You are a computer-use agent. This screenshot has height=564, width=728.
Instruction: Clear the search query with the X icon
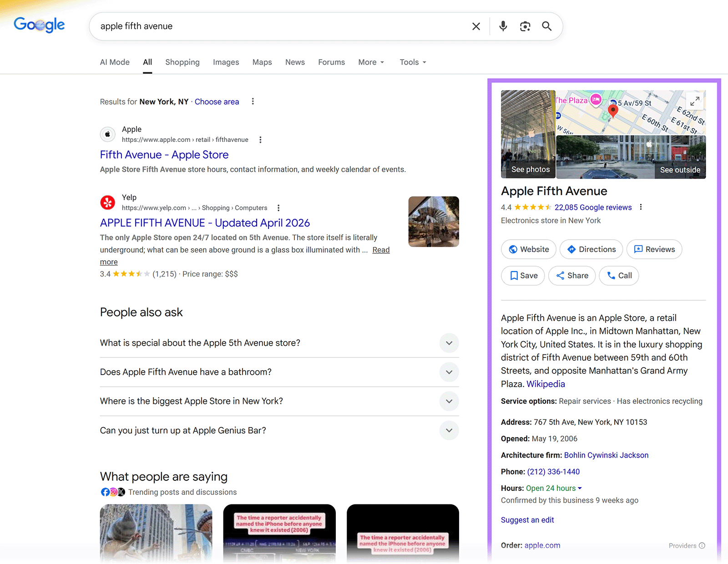475,26
